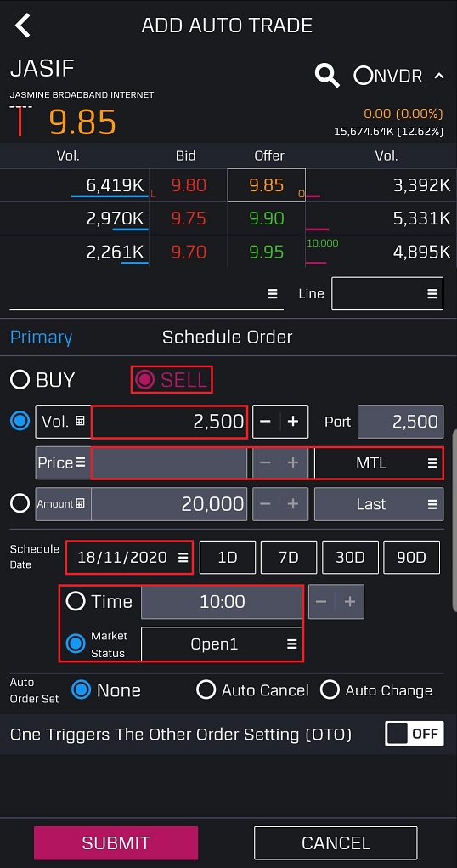Go back with the top-left arrow

pyautogui.click(x=23, y=26)
